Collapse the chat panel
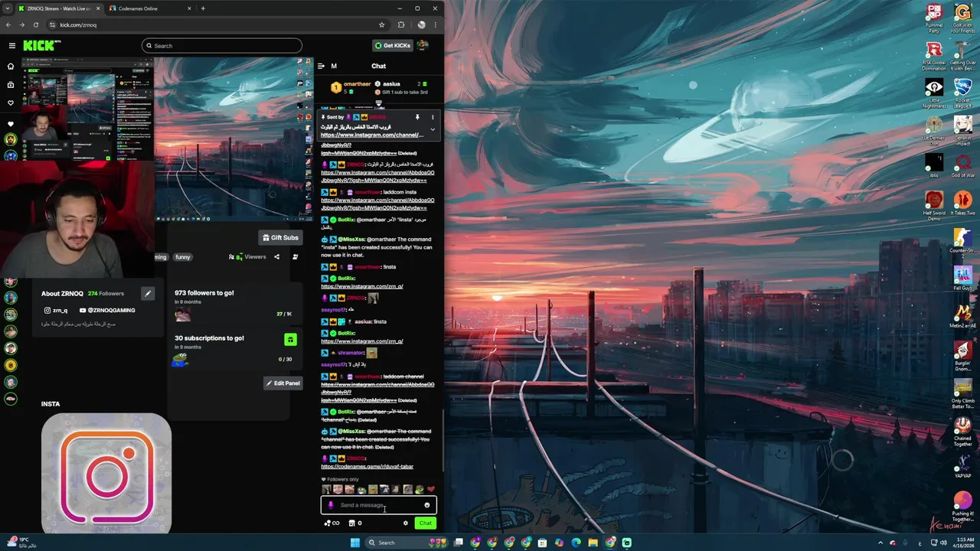 (x=322, y=66)
